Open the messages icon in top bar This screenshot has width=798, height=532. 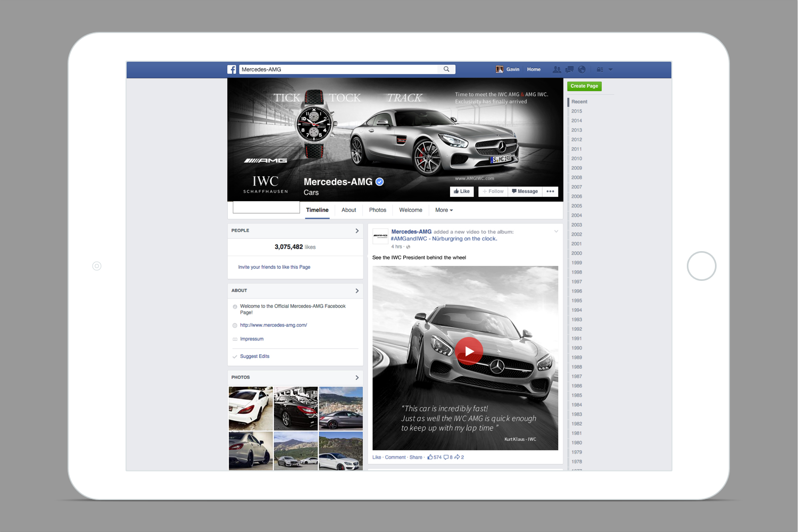(569, 70)
